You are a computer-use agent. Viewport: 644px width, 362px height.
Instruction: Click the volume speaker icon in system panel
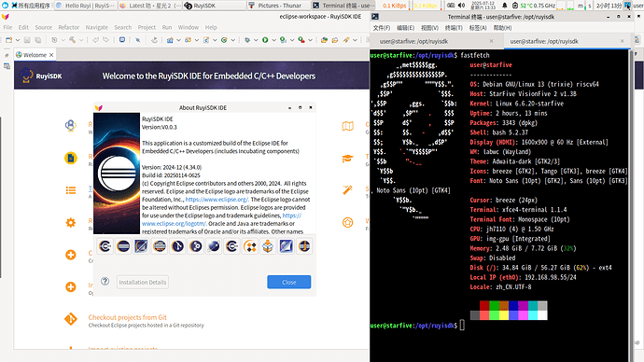(461, 6)
